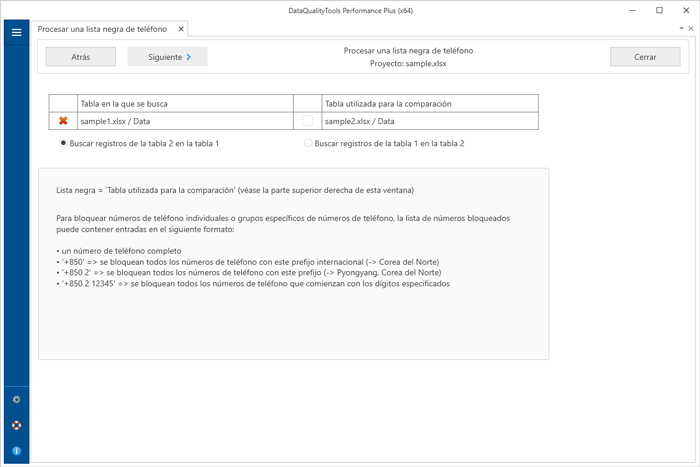
Task: Continue with the Siguiente button
Action: click(x=167, y=57)
